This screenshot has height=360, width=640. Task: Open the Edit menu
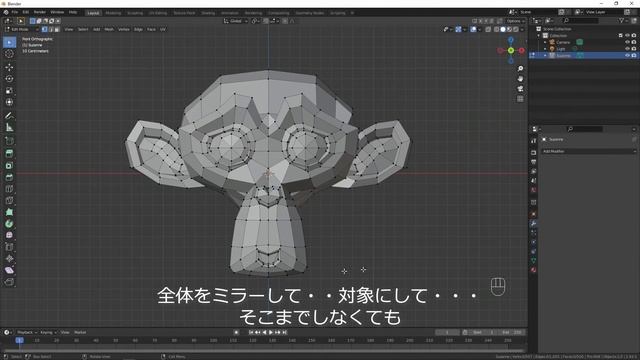26,12
